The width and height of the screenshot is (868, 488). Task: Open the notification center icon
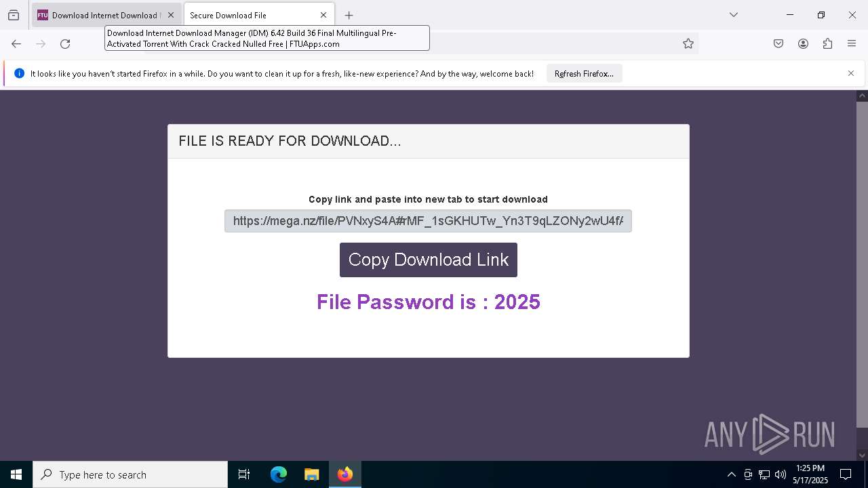pos(846,474)
